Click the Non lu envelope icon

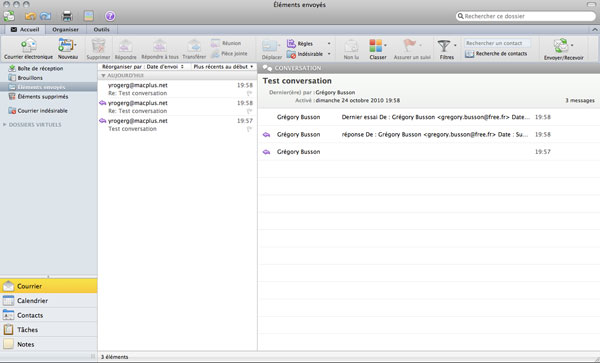[351, 46]
